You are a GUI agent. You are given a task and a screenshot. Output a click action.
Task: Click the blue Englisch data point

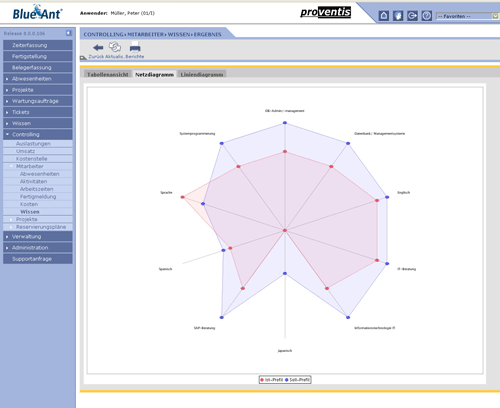pyautogui.click(x=387, y=197)
